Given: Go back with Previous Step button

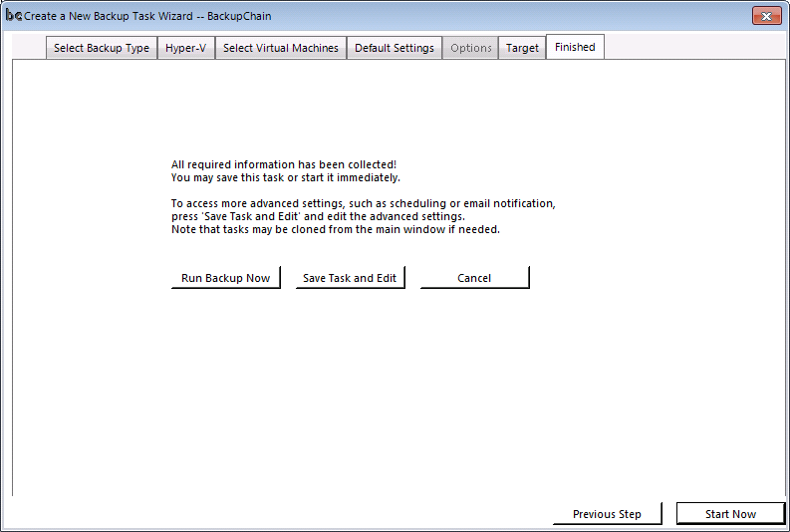Looking at the screenshot, I should pyautogui.click(x=607, y=513).
